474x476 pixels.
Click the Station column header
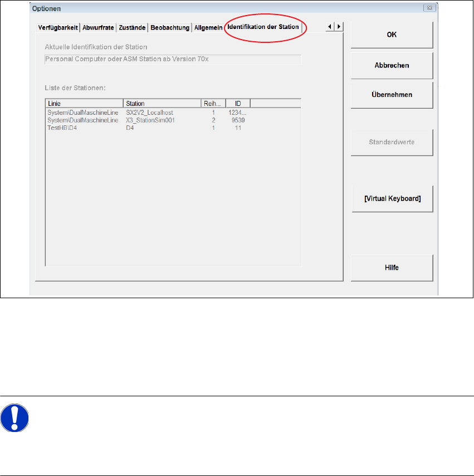tap(162, 104)
